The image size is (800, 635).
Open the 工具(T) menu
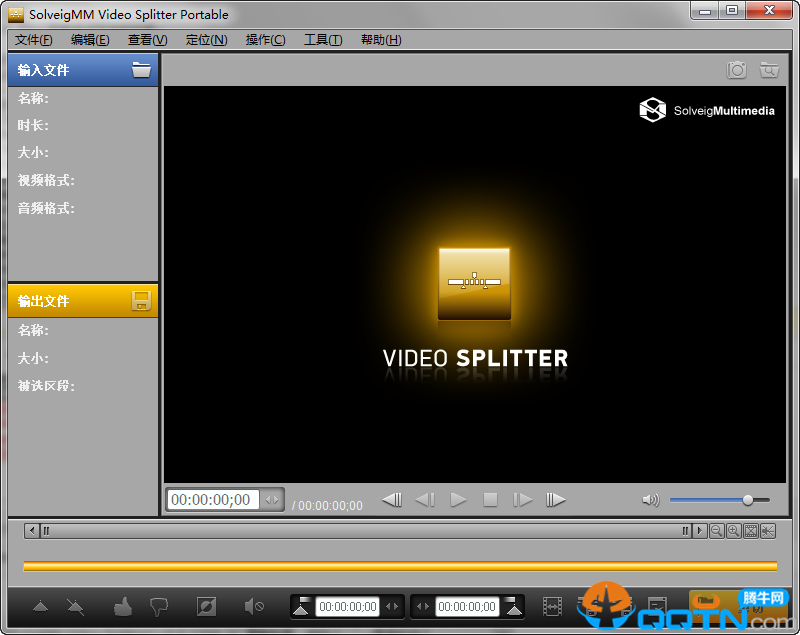(323, 40)
